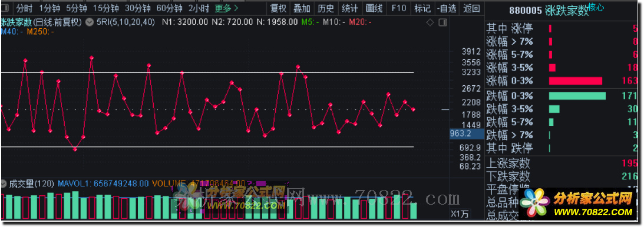Click the diamond marker icon above the chart
This screenshot has height=227, width=644.
point(430,22)
